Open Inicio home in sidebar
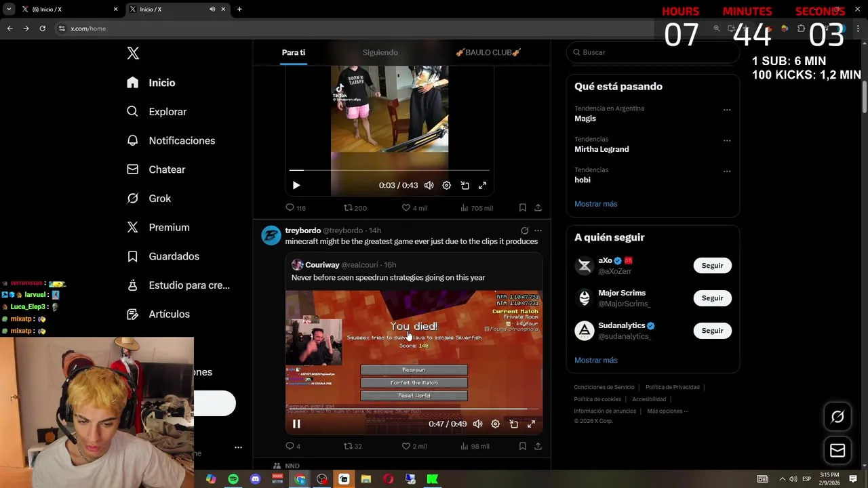 (x=151, y=83)
